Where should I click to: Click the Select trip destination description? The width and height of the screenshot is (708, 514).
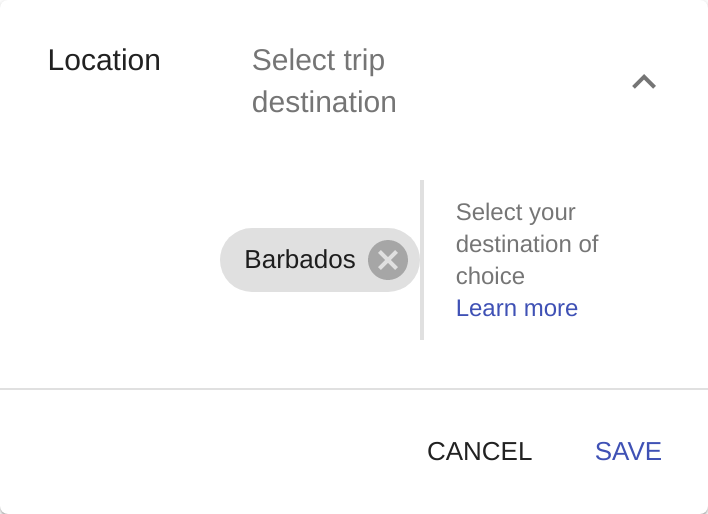[324, 81]
